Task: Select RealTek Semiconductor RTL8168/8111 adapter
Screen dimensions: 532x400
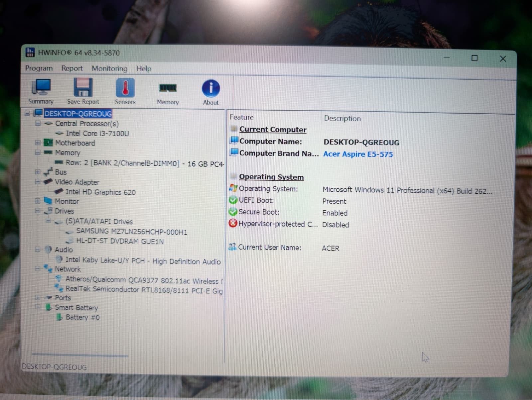Action: pyautogui.click(x=144, y=290)
